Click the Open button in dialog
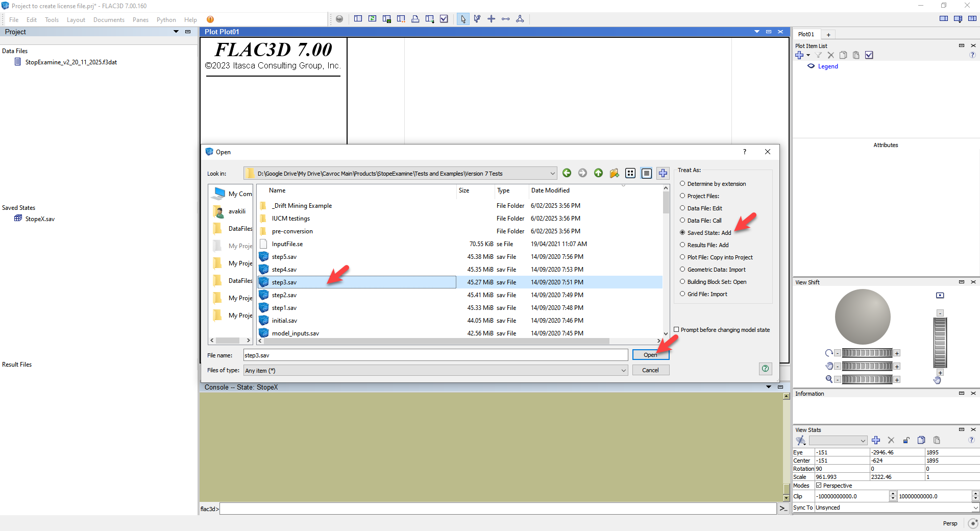This screenshot has height=531, width=980. pyautogui.click(x=651, y=355)
